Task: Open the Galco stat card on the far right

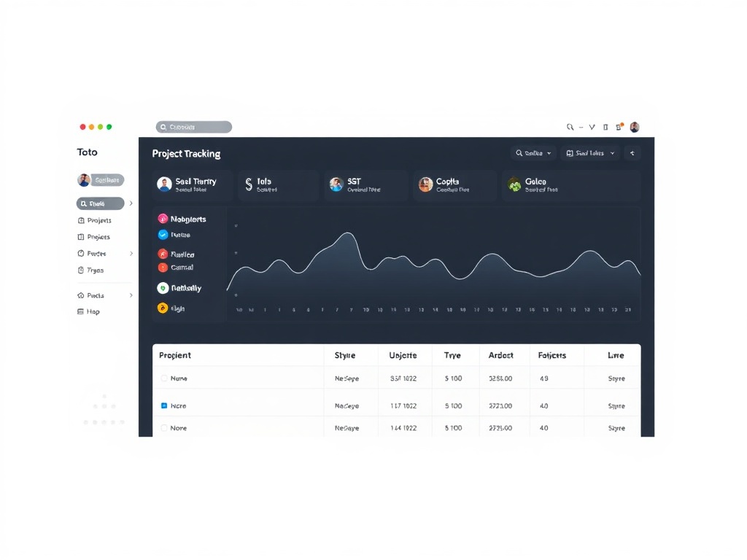Action: click(571, 186)
